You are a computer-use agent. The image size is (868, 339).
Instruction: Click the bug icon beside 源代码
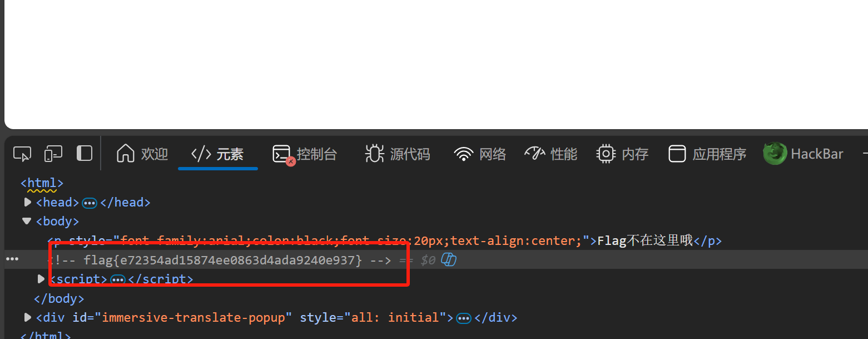coord(375,154)
